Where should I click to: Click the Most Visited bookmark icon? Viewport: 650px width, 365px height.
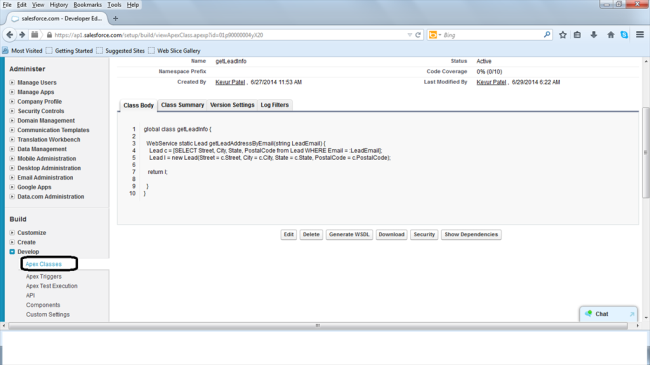click(x=5, y=51)
